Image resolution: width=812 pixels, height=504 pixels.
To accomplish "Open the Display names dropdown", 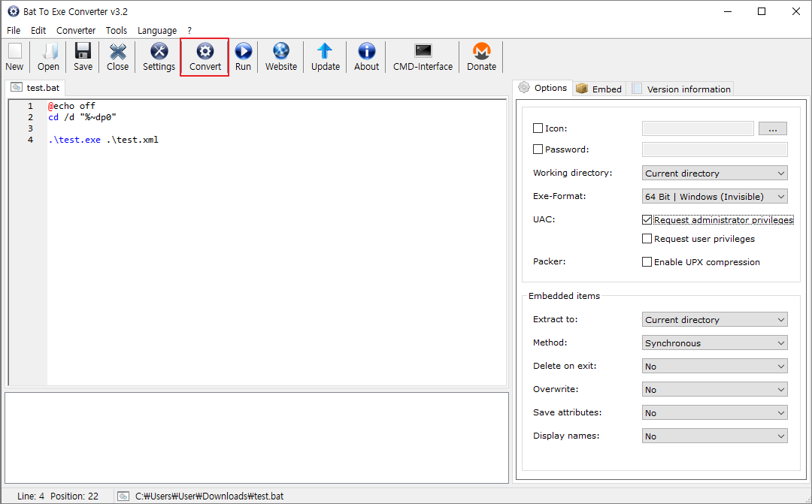I will [715, 436].
